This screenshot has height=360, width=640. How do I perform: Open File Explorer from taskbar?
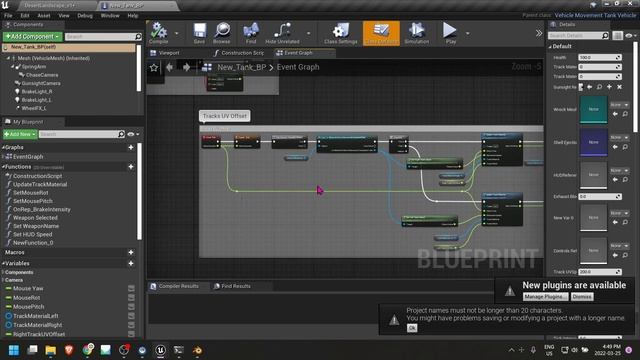(51, 350)
